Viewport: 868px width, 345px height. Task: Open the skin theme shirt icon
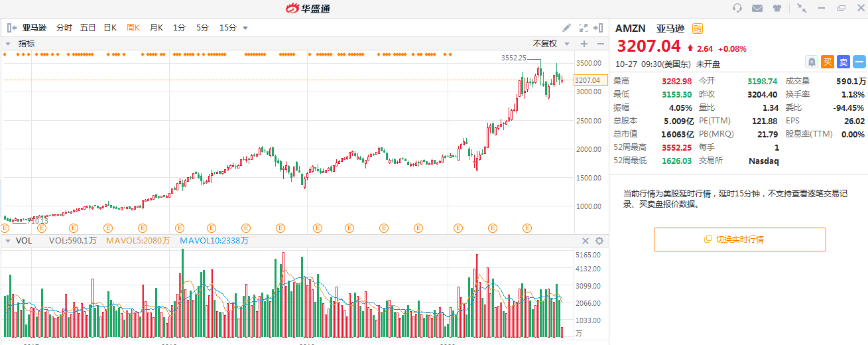[777, 8]
